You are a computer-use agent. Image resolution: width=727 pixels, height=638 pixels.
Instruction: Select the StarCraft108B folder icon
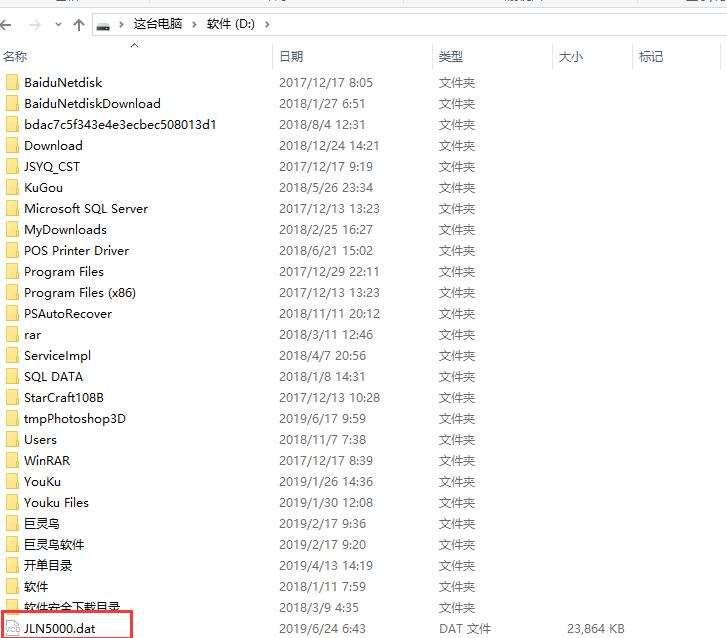pos(12,398)
